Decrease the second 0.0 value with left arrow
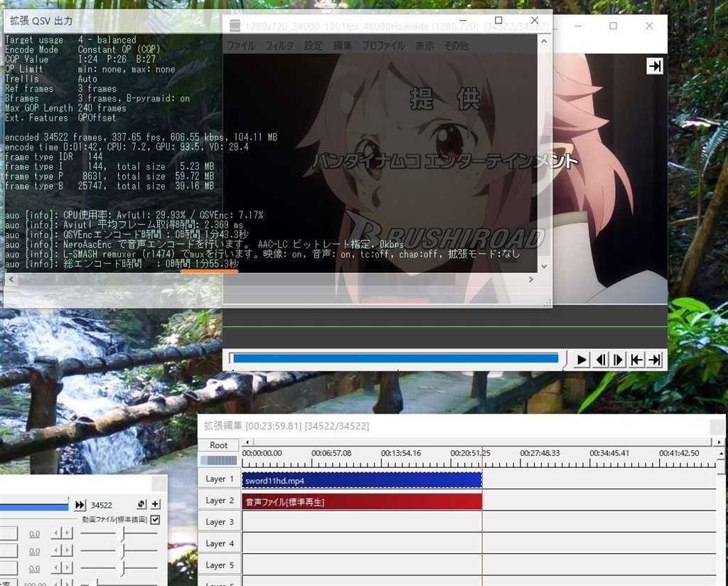The image size is (728, 586). point(55,550)
